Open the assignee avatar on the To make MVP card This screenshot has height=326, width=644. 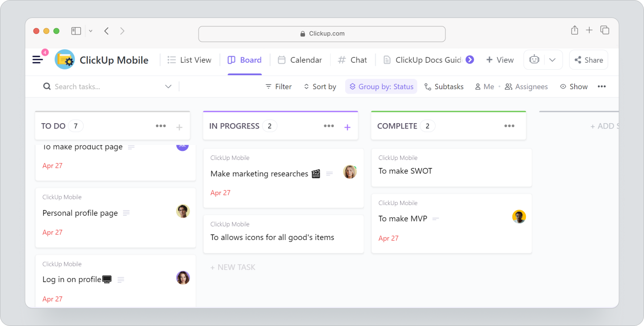click(519, 216)
